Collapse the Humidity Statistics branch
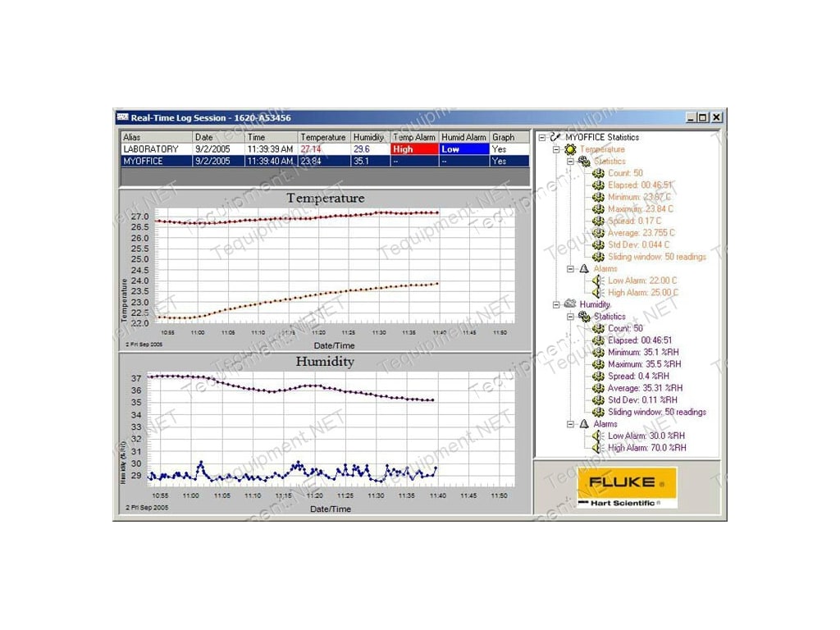Image resolution: width=840 pixels, height=630 pixels. 570,317
